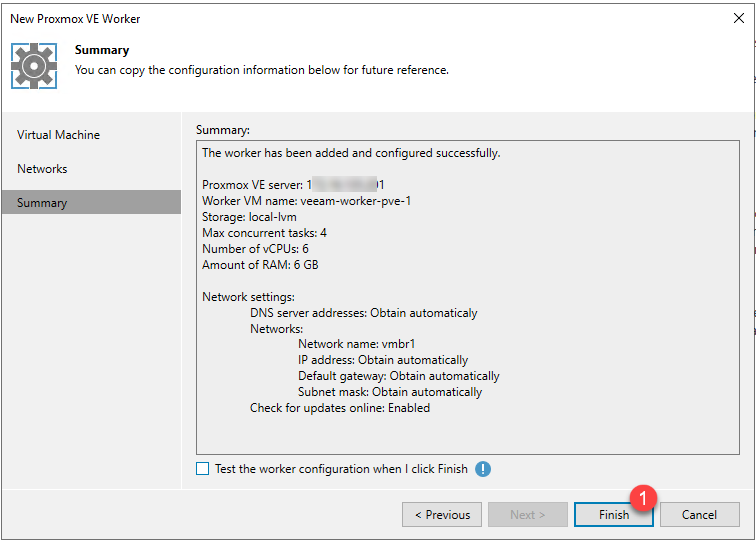The image size is (756, 540).
Task: Click the Cancel button
Action: point(700,514)
